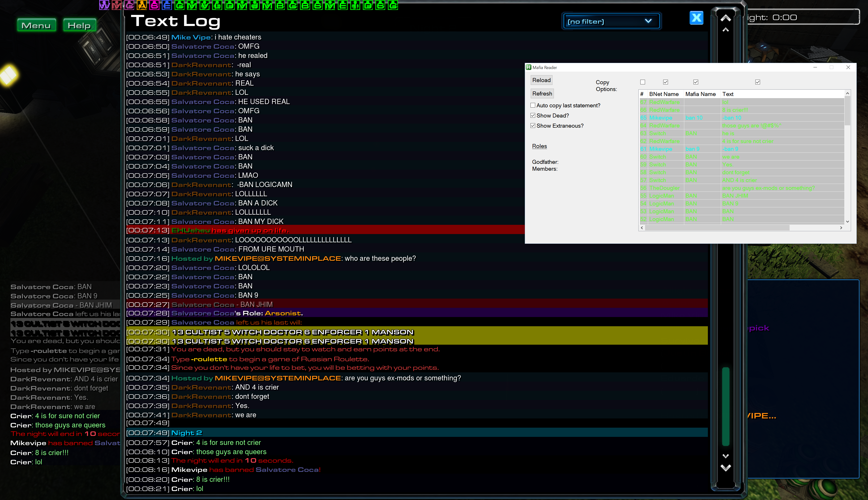Select the blue E player icon

(167, 5)
